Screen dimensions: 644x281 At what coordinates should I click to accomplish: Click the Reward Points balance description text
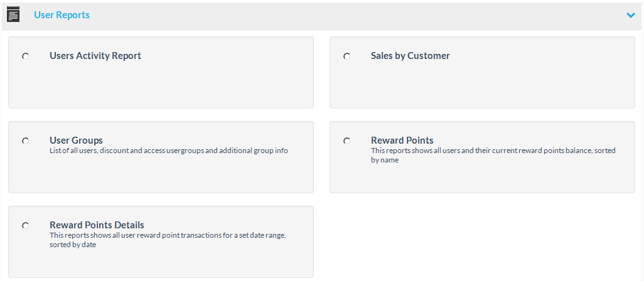[x=493, y=151]
